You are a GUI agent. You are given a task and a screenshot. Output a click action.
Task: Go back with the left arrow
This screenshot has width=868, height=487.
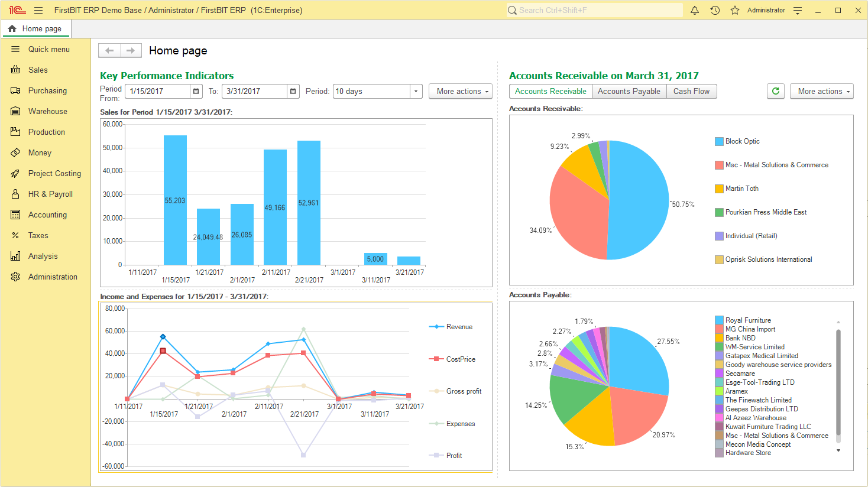(109, 51)
